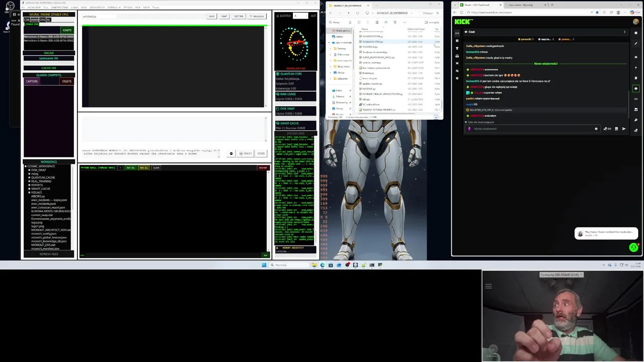Open UPGRADE.py in Explorer file list
644x362 pixels.
(x=369, y=88)
